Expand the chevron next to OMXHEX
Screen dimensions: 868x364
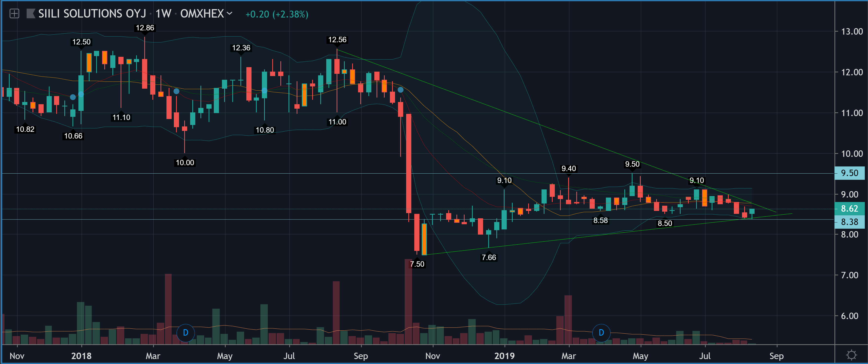coord(230,14)
